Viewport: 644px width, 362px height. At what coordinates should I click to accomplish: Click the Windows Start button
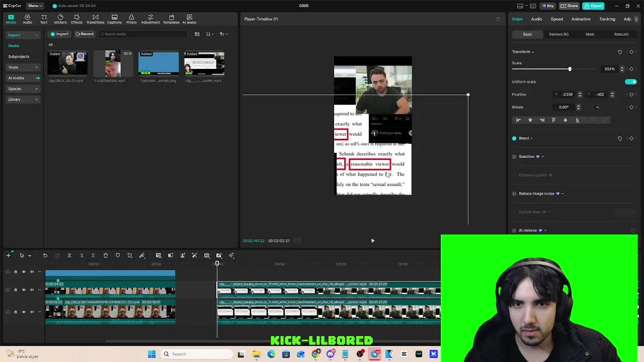coord(151,354)
